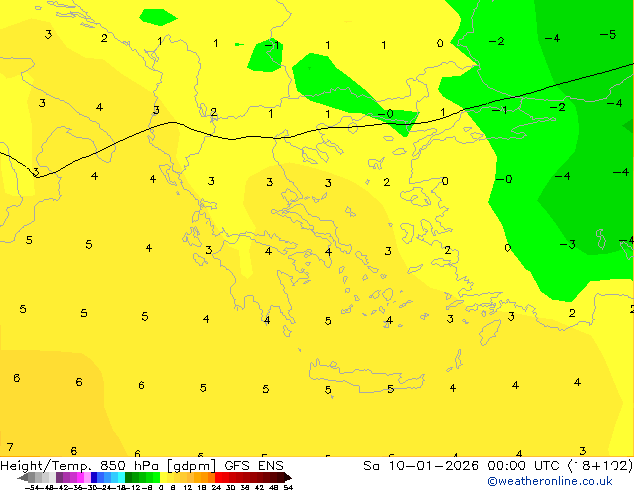Click the '-5' temperature value on map
634x490 pixels.
click(608, 34)
